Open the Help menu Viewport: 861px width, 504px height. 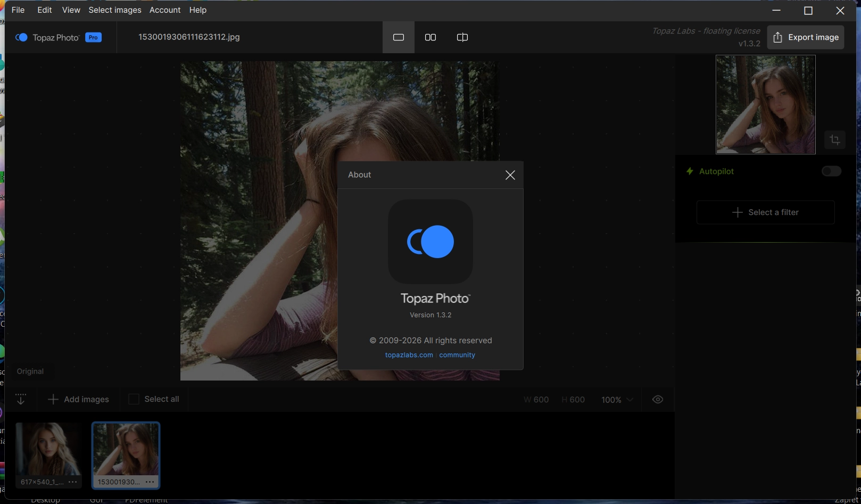[198, 10]
